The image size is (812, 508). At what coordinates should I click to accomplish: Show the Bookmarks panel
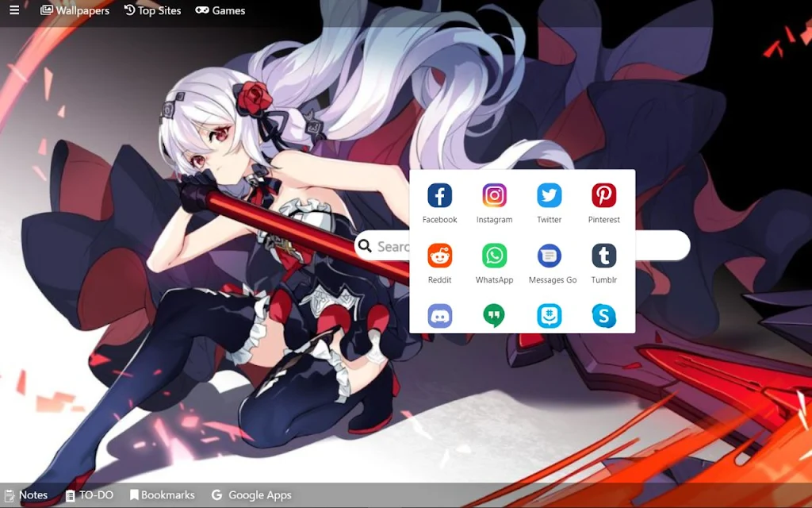(x=162, y=495)
